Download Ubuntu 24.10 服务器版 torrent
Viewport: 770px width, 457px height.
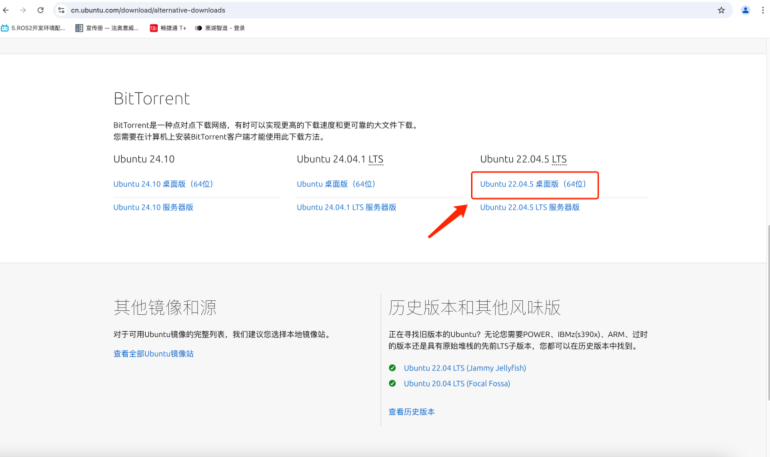(153, 207)
